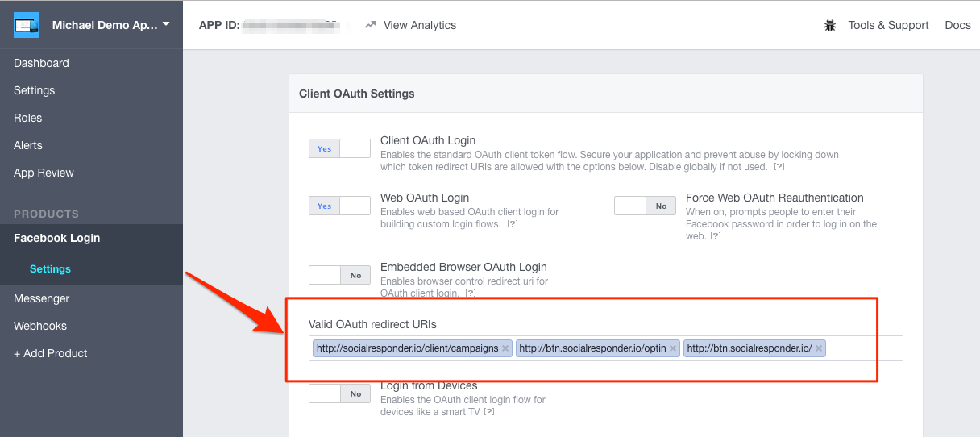This screenshot has height=437, width=980.
Task: Open App Review in the sidebar
Action: coord(44,173)
